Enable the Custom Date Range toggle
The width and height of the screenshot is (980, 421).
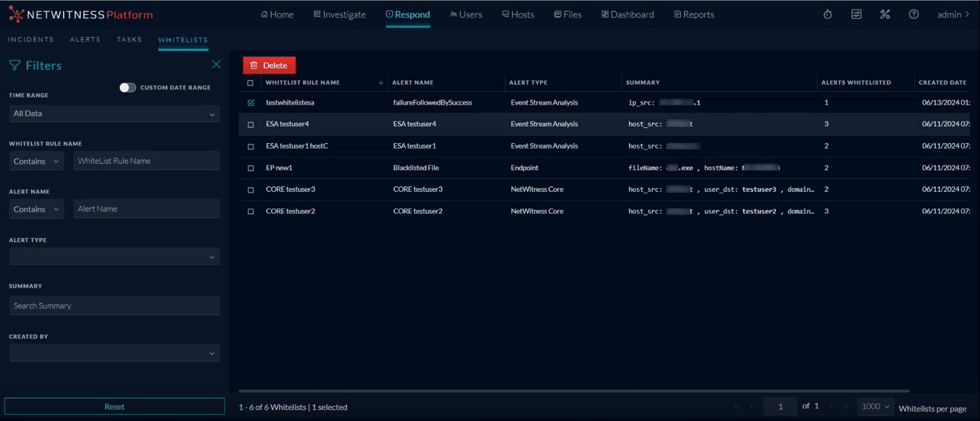tap(128, 87)
